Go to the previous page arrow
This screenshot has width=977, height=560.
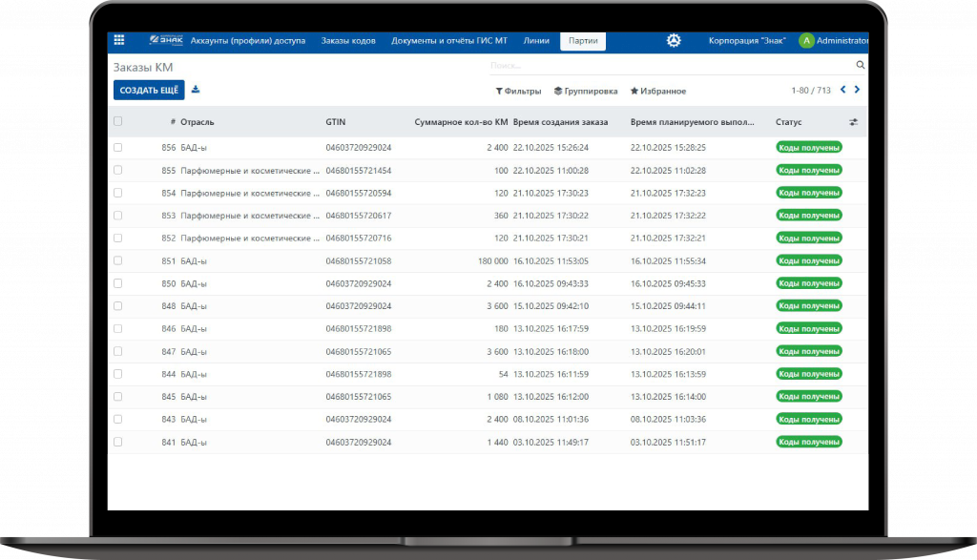coord(842,90)
